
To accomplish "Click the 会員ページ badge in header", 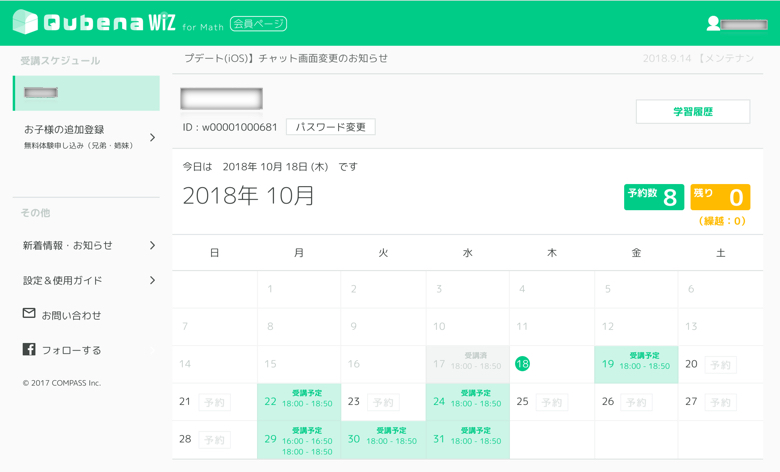I will coord(258,23).
